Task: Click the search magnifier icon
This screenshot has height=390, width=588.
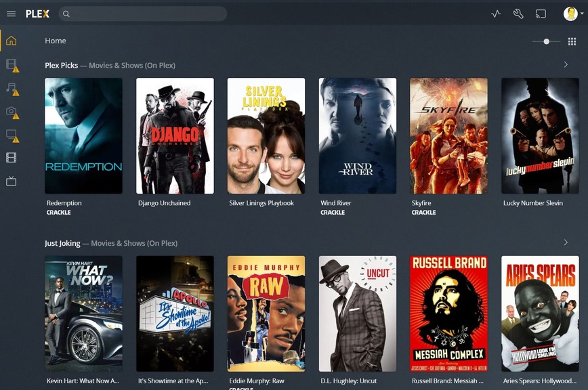Action: [x=66, y=14]
